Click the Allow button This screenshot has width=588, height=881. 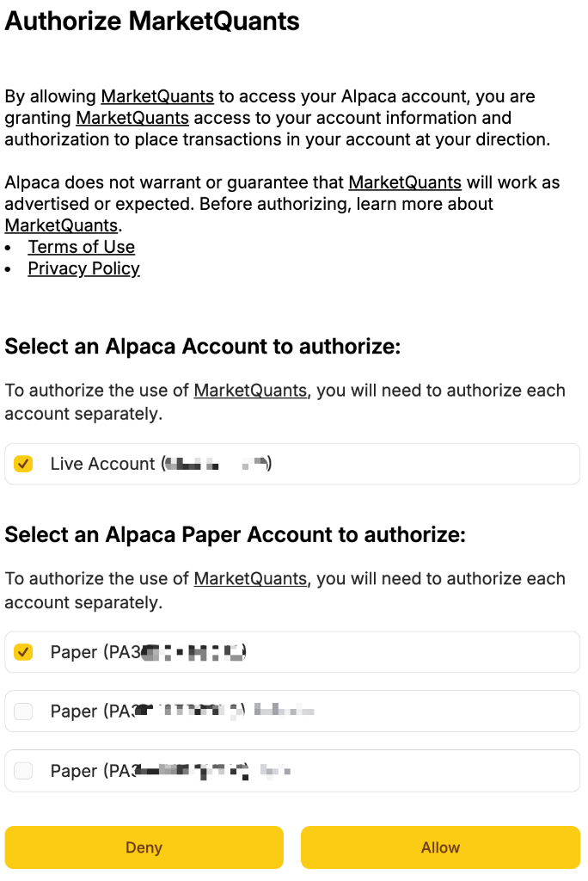pos(440,847)
